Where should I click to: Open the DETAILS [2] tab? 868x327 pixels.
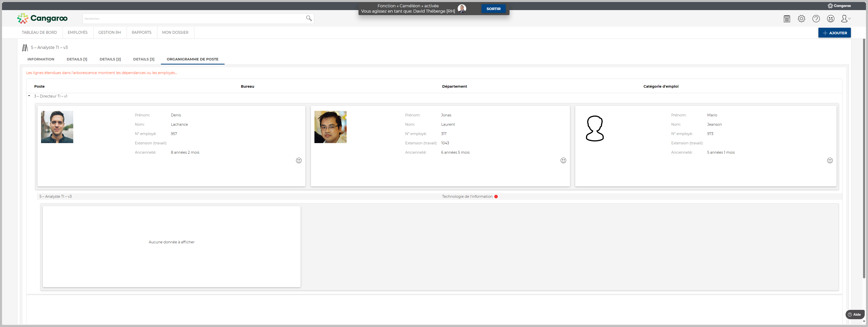click(110, 59)
